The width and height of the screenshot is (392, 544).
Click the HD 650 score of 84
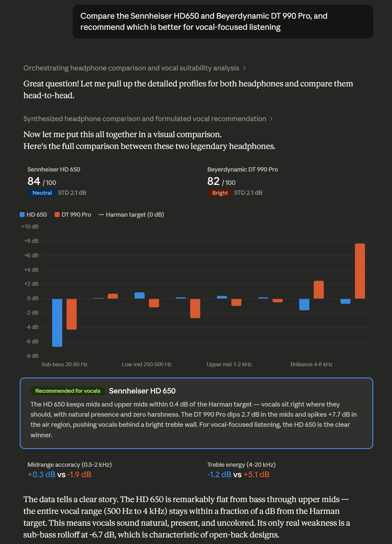point(33,181)
